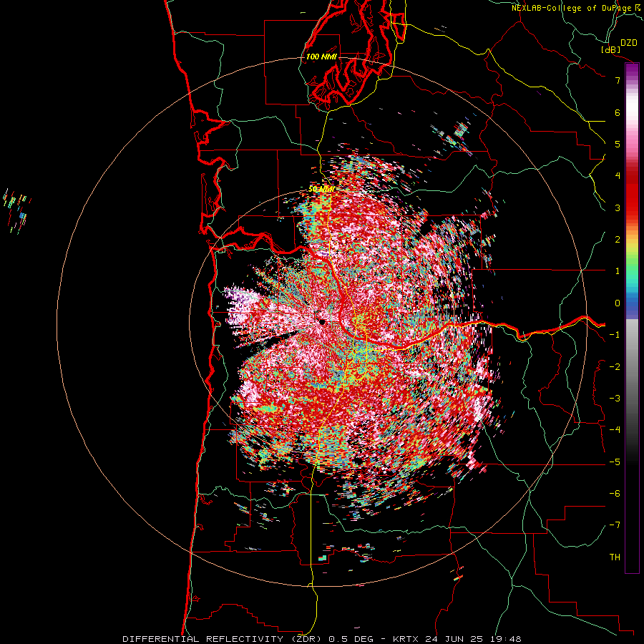This screenshot has width=644, height=644.
Task: Click the purple top of the color bar
Action: (x=632, y=71)
